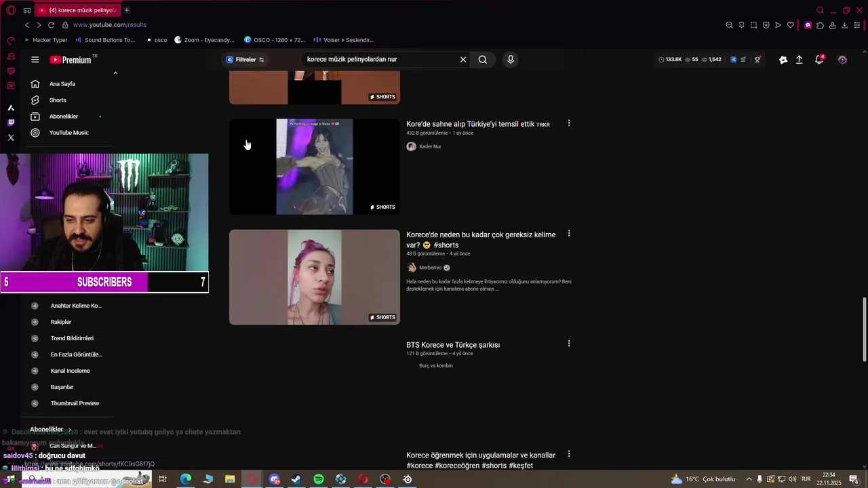868x488 pixels.
Task: Play the Kader Nur stage Shorts thumbnail
Action: coord(315,167)
